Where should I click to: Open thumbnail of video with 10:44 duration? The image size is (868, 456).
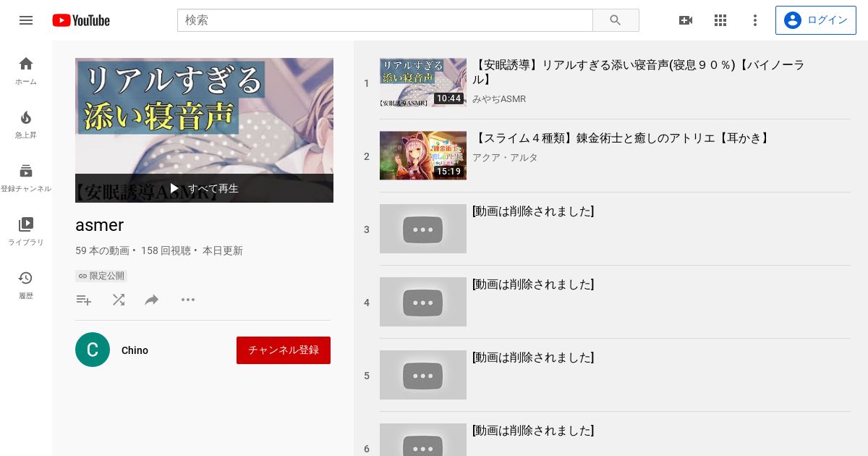[x=423, y=83]
